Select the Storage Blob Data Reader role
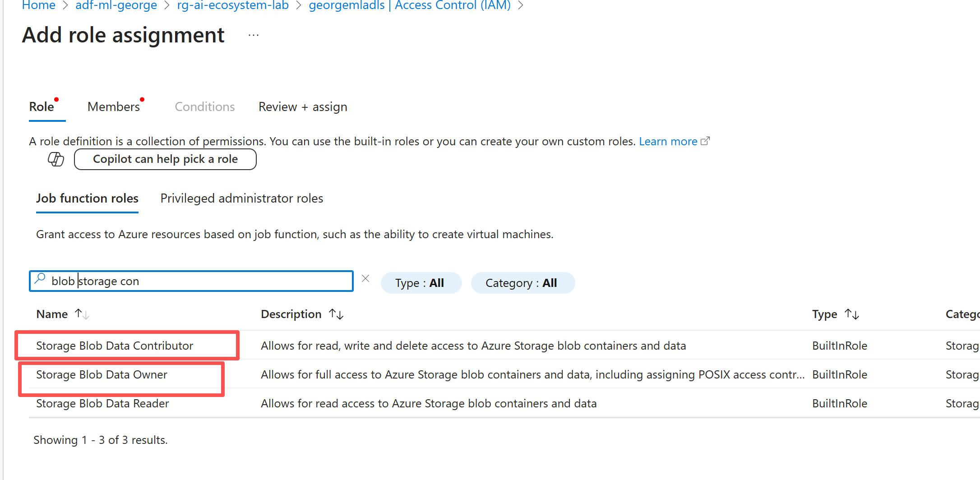Viewport: 980px width, 480px height. [x=102, y=403]
